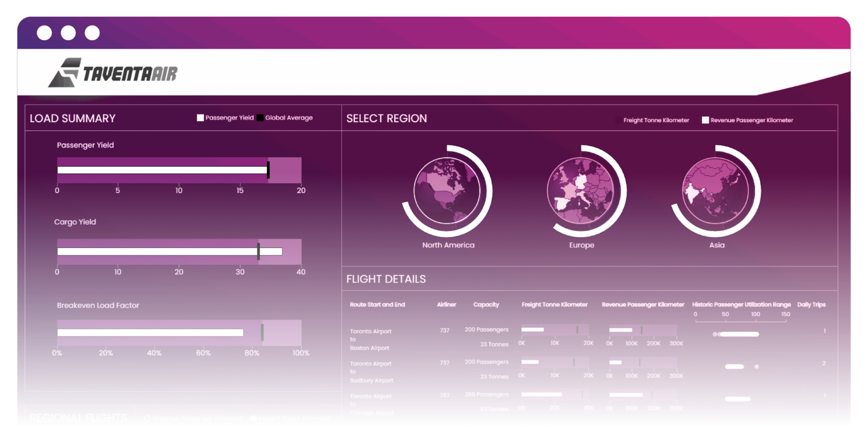868x427 pixels.
Task: Click the utilization range bar in Boston row
Action: point(738,334)
